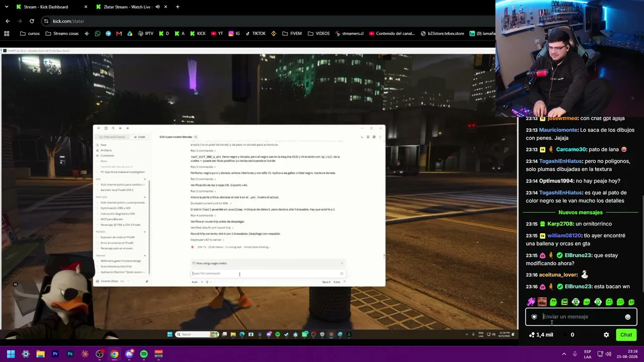Close the Stream - Kick Dashboard tab
The width and height of the screenshot is (644, 362).
pos(86,7)
